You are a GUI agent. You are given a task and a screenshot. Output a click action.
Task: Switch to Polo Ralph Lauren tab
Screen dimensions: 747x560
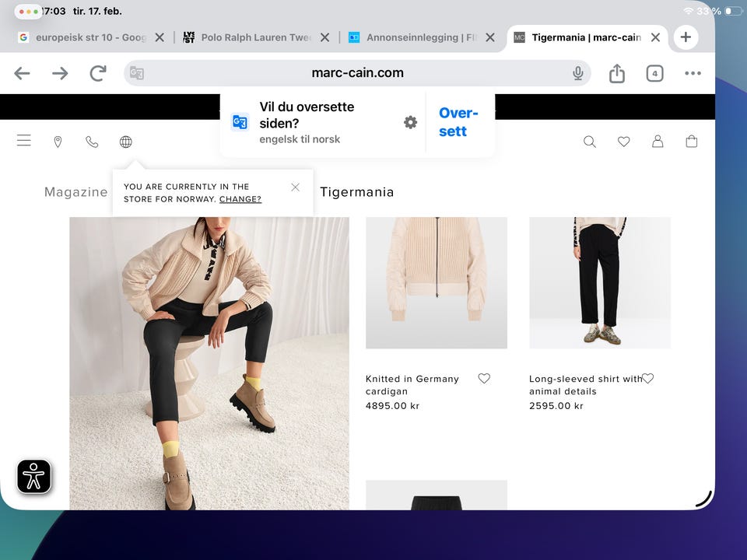247,37
